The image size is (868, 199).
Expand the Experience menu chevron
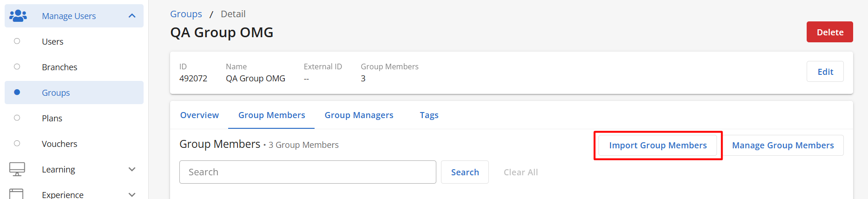click(x=132, y=194)
